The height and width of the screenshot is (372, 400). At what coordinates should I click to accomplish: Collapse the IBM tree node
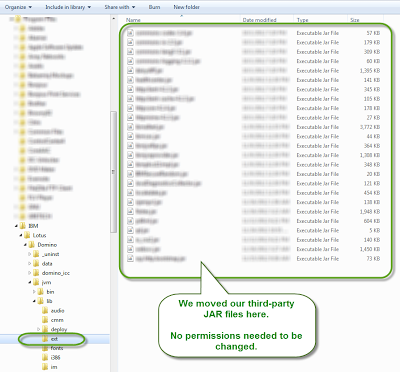pos(16,226)
